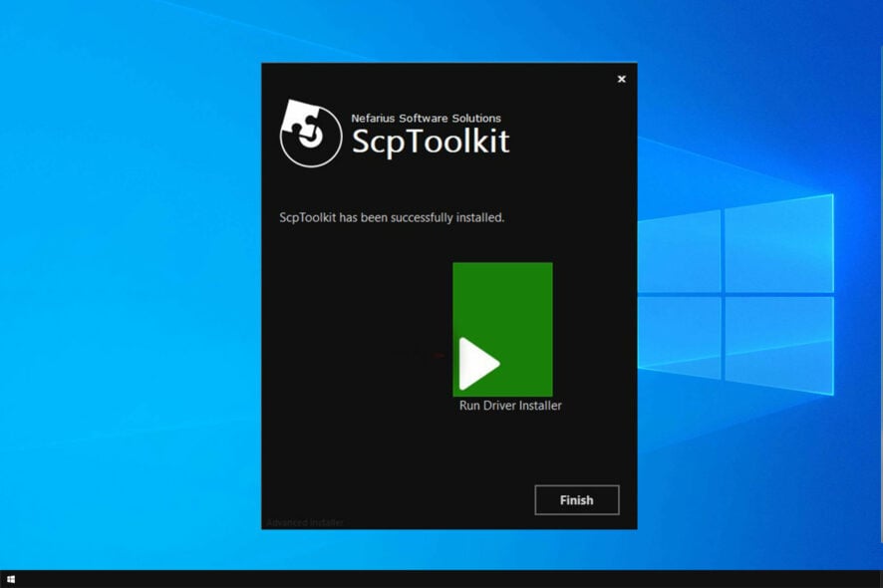Image resolution: width=883 pixels, height=588 pixels.
Task: Click the "Nefarius Software Solutions" text
Action: [x=426, y=119]
